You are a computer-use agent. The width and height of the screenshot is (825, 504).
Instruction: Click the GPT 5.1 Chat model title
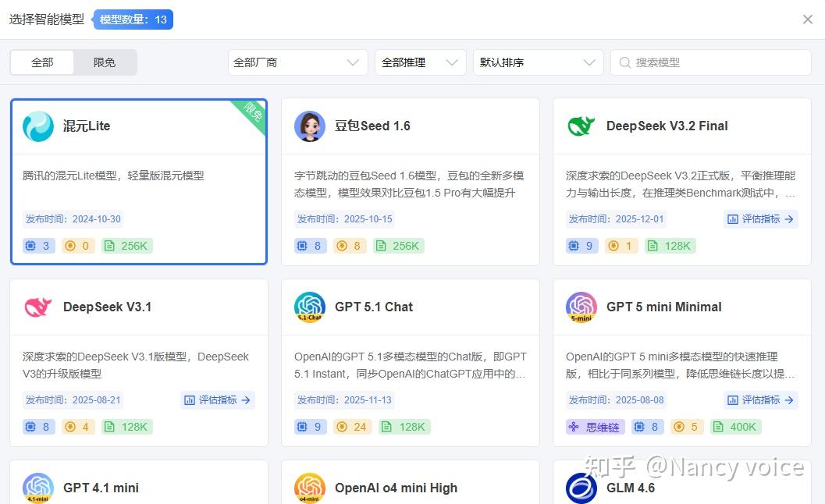tap(374, 307)
